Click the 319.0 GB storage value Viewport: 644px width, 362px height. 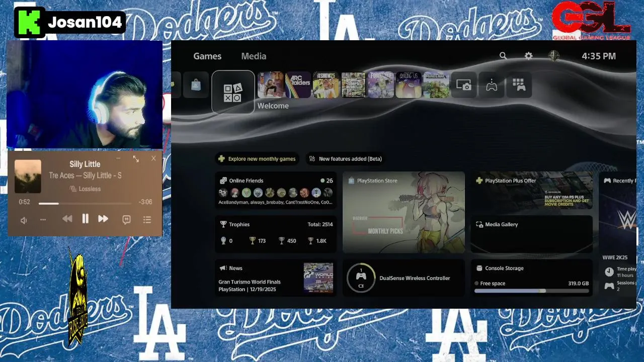pos(578,284)
